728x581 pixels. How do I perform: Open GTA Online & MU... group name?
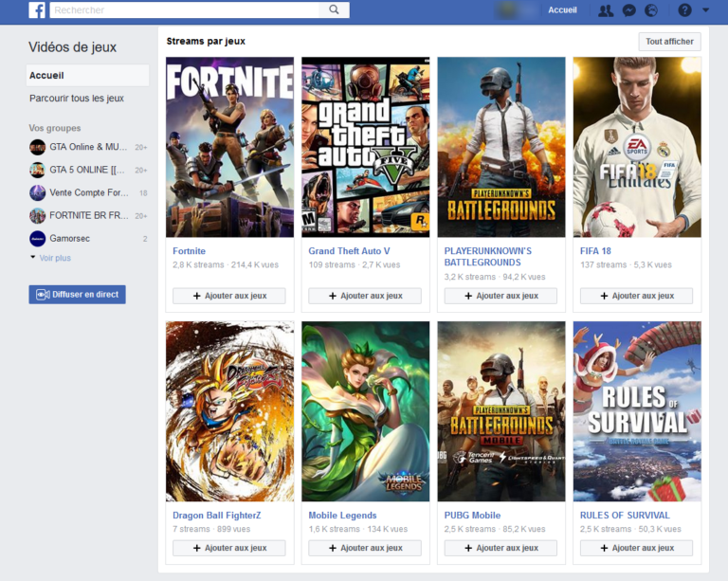[88, 147]
